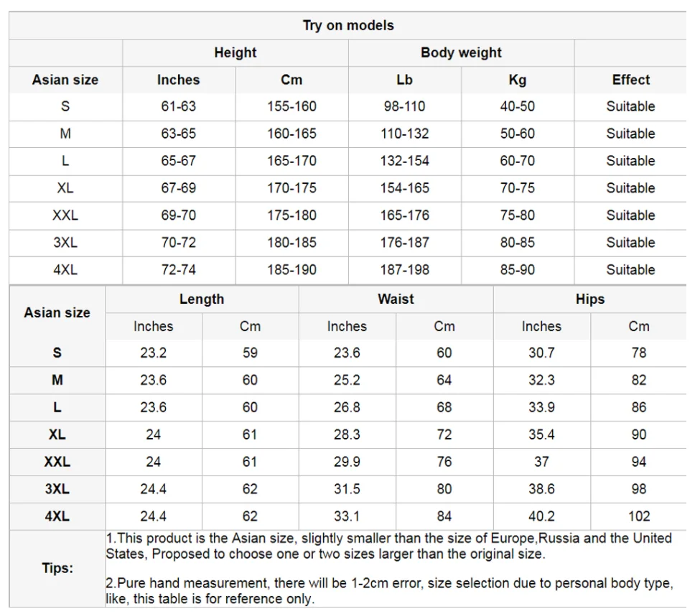Click the Suitable cell in the 3XL row
The image size is (700, 614).
[630, 243]
